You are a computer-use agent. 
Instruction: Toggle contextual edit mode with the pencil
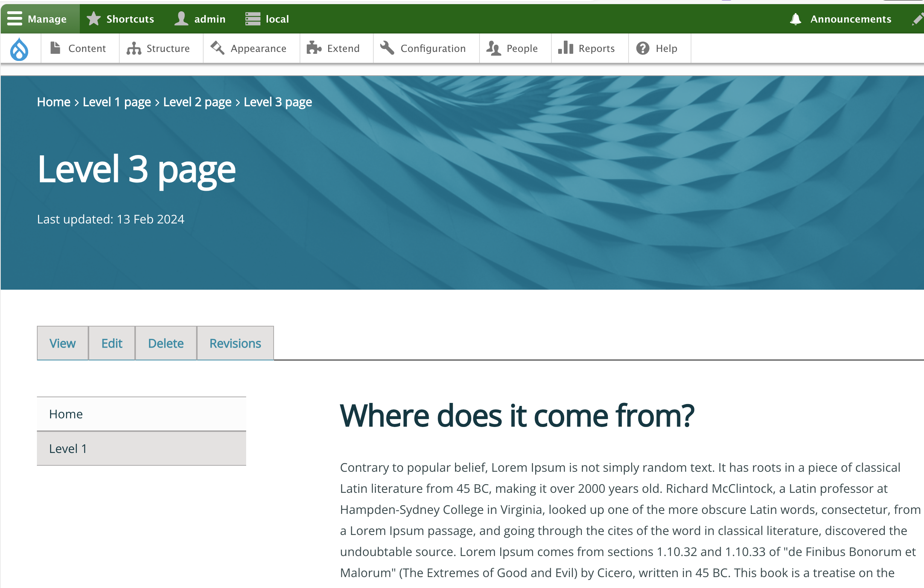(x=916, y=18)
